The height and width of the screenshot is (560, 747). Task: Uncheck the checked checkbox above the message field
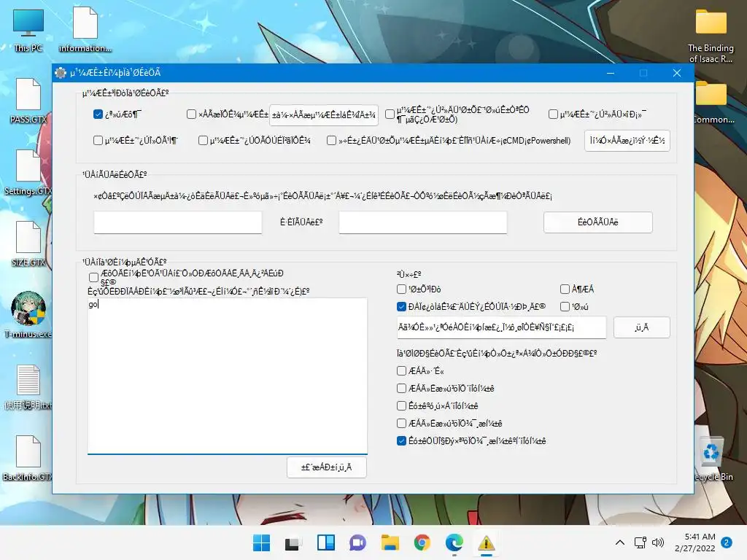(402, 307)
